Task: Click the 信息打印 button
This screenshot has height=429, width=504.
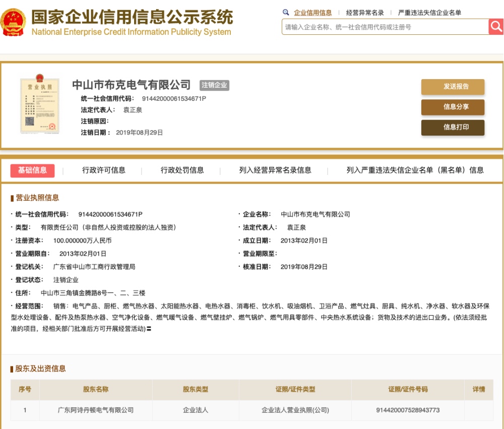Action: [452, 128]
